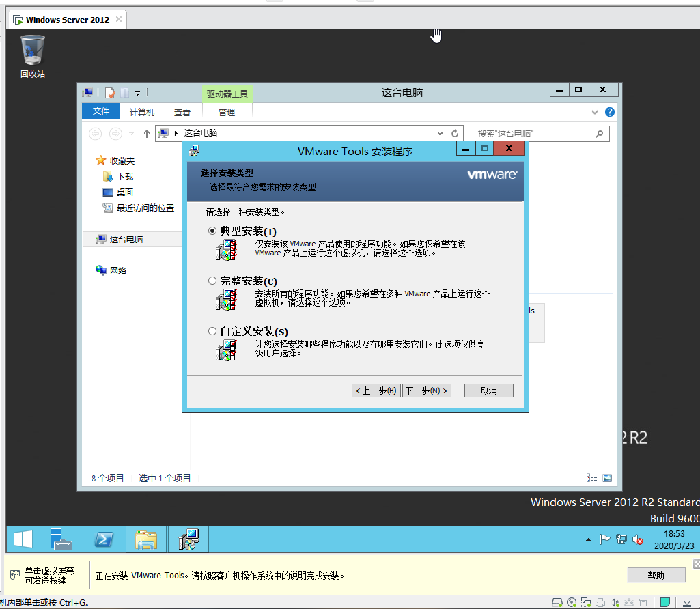This screenshot has height=609, width=700.
Task: Click the 搜索"这台电脑" search field
Action: [533, 134]
